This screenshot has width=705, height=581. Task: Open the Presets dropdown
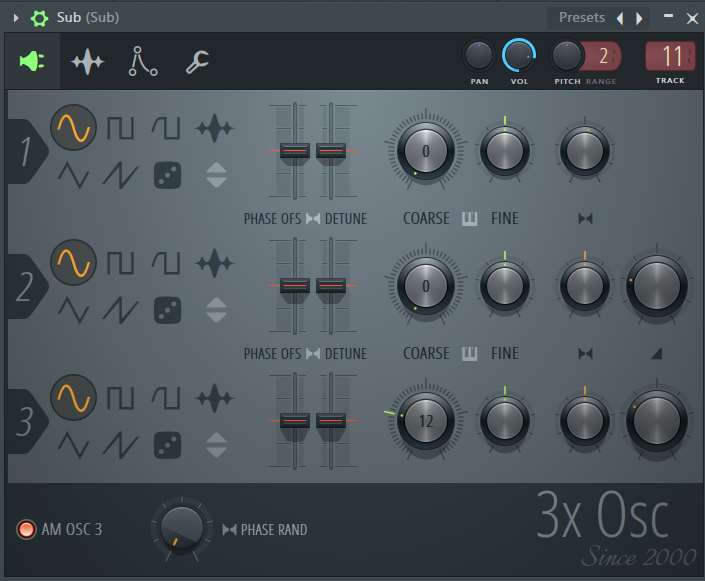coord(581,18)
